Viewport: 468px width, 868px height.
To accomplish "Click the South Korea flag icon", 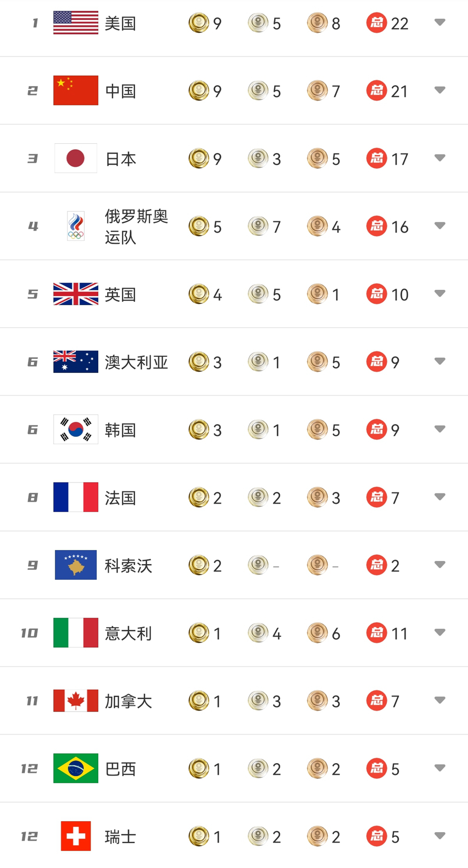I will 75,429.
